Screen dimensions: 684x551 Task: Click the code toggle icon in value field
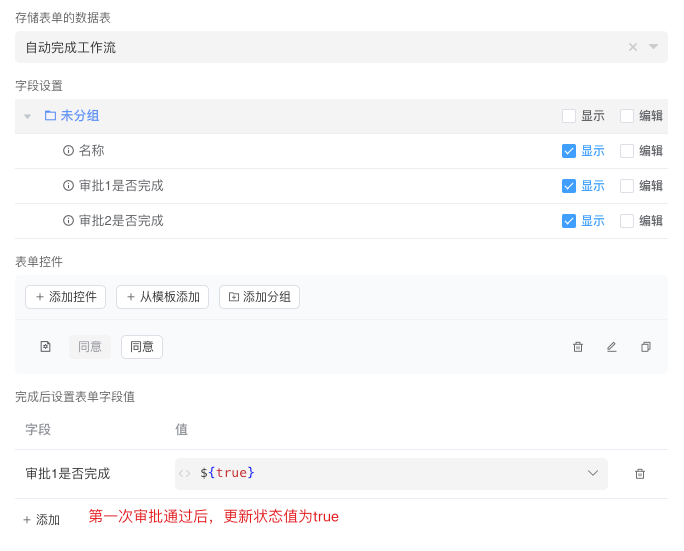click(185, 473)
